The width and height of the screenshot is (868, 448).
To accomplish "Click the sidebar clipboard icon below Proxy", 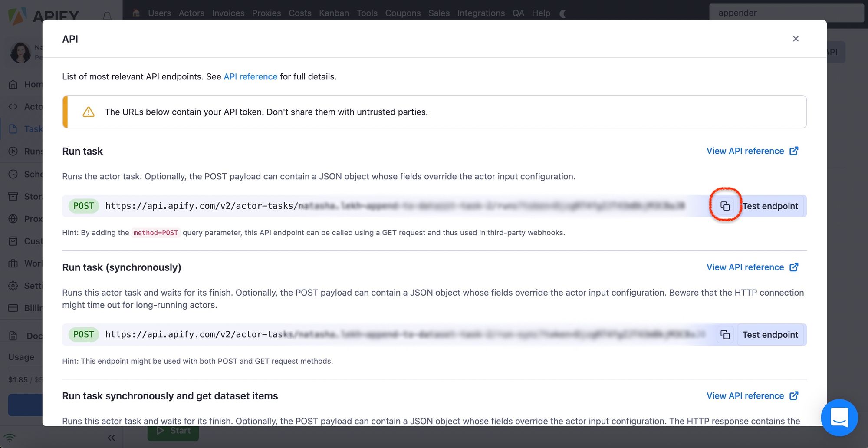I will [13, 241].
